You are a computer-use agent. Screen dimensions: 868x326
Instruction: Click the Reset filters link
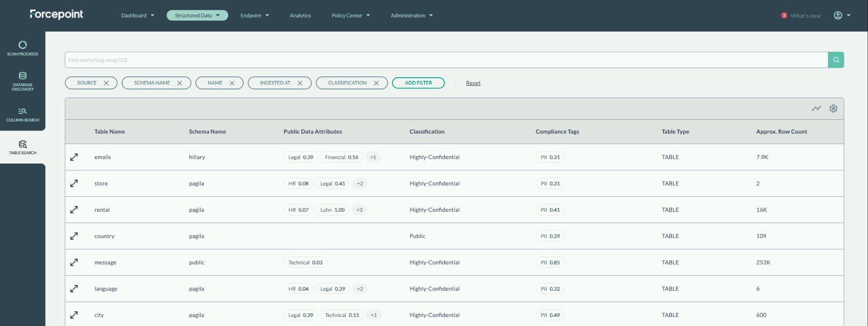(473, 83)
